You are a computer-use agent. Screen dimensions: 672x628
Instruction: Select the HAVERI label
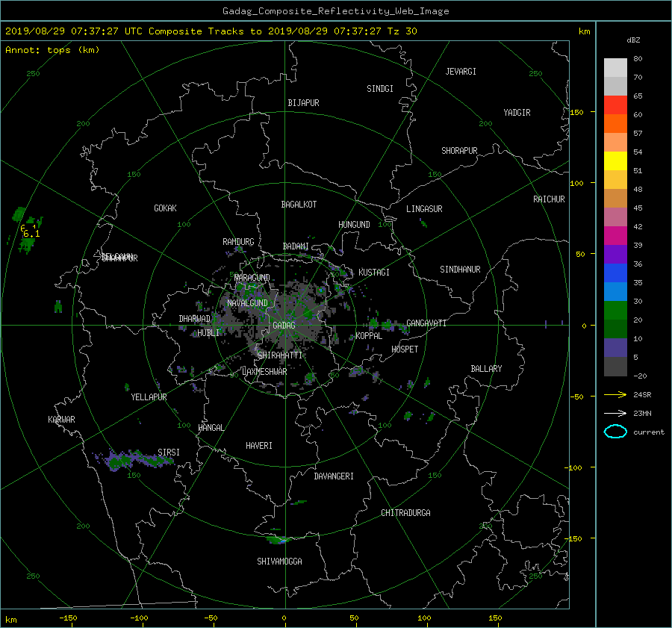[259, 446]
